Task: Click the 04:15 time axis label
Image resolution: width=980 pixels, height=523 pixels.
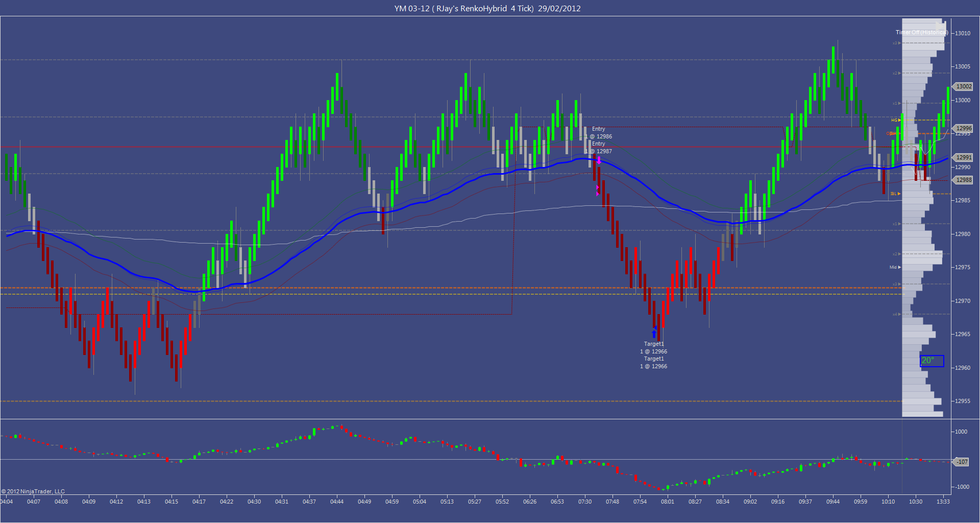Action: [x=171, y=502]
